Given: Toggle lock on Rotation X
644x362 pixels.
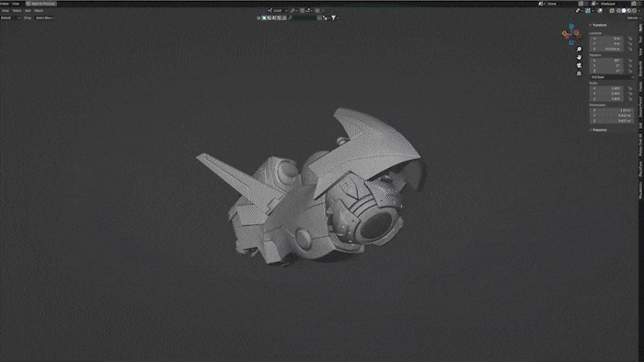Looking at the screenshot, I should tap(630, 61).
